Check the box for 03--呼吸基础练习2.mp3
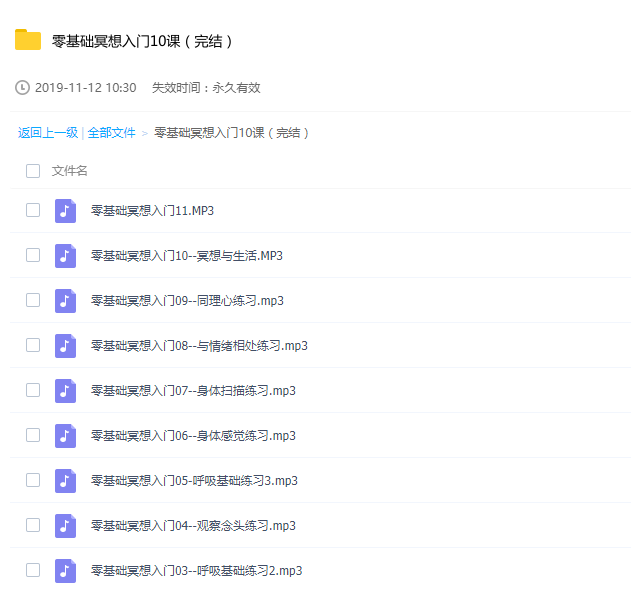 [33, 570]
